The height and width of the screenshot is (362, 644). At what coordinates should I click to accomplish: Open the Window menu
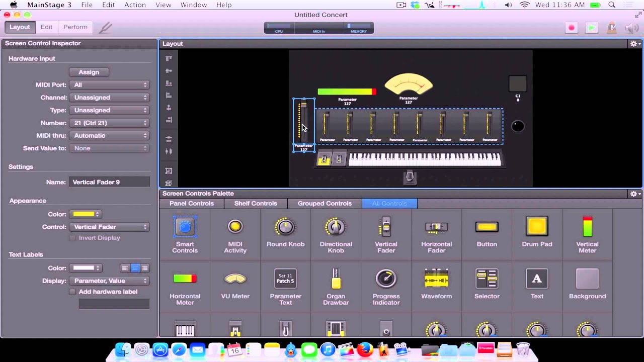(x=194, y=5)
